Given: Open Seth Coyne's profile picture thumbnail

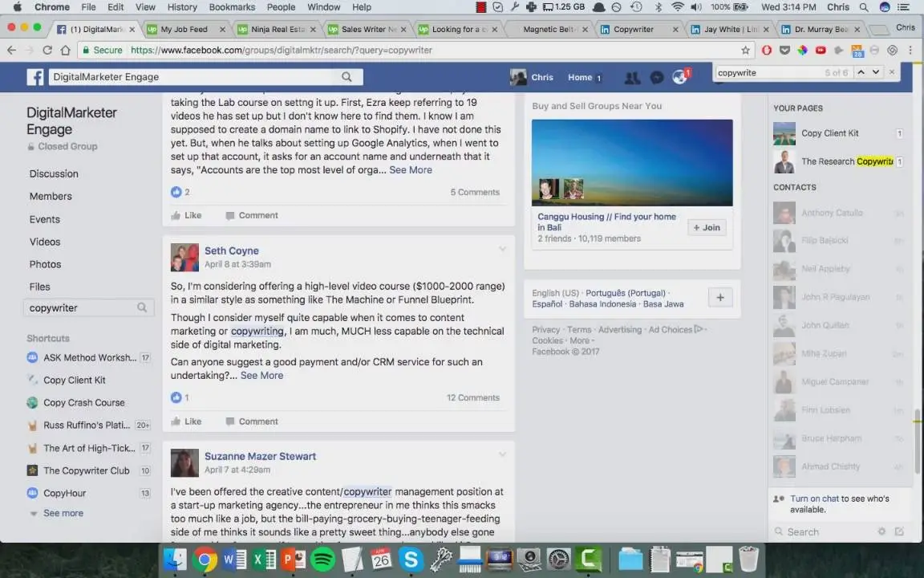Looking at the screenshot, I should [184, 257].
